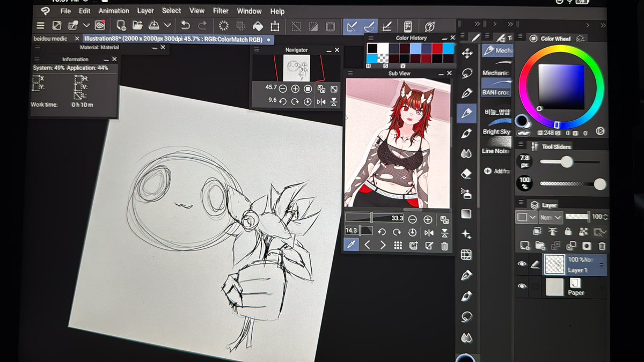Open the Layer menu
The width and height of the screenshot is (644, 362).
point(145,11)
